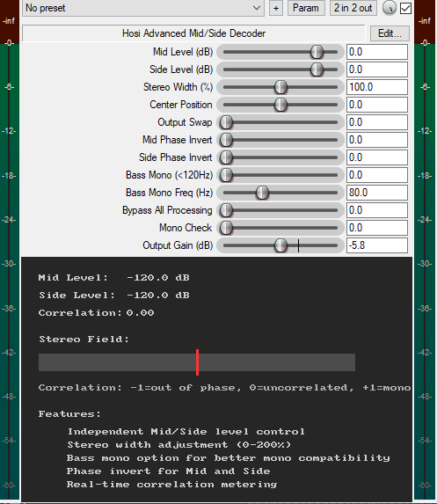
Task: Click the Bass Mono Freq 80.0 field
Action: [x=377, y=193]
